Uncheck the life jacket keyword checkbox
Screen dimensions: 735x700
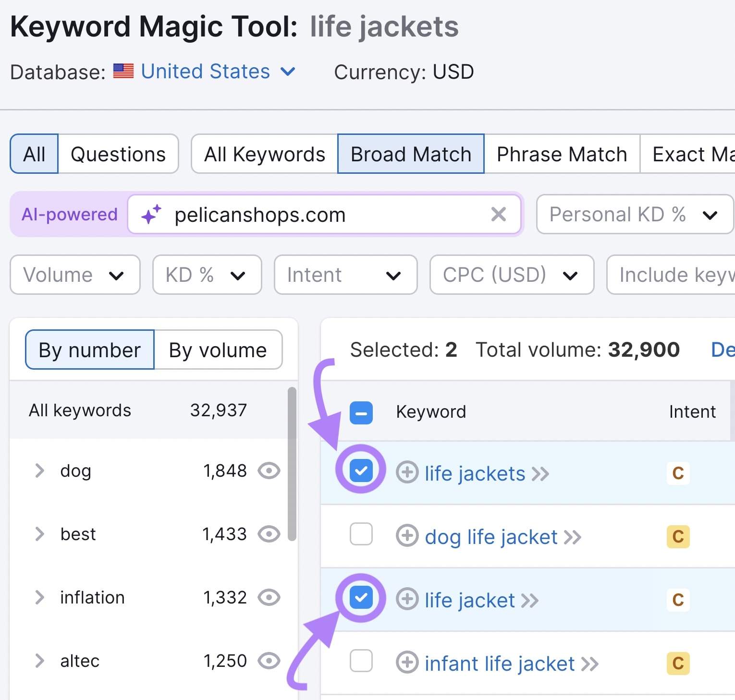tap(361, 598)
